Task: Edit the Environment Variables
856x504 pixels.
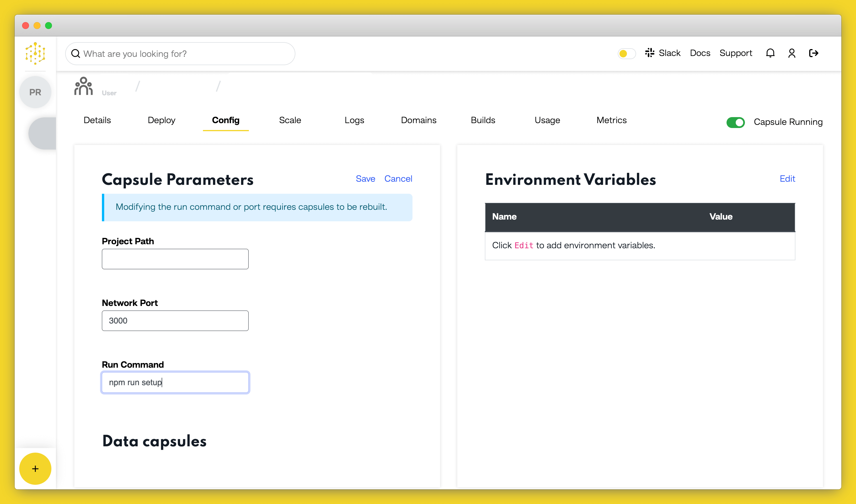Action: [x=787, y=179]
